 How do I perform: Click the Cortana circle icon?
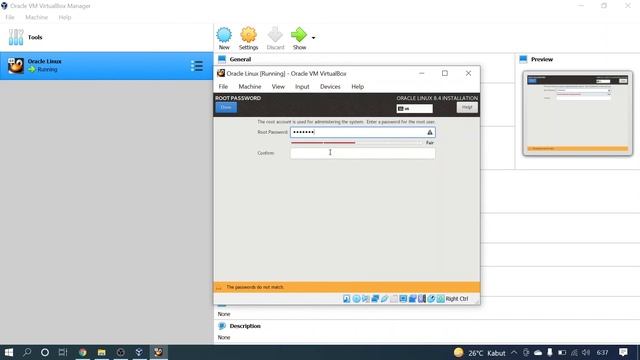point(45,352)
